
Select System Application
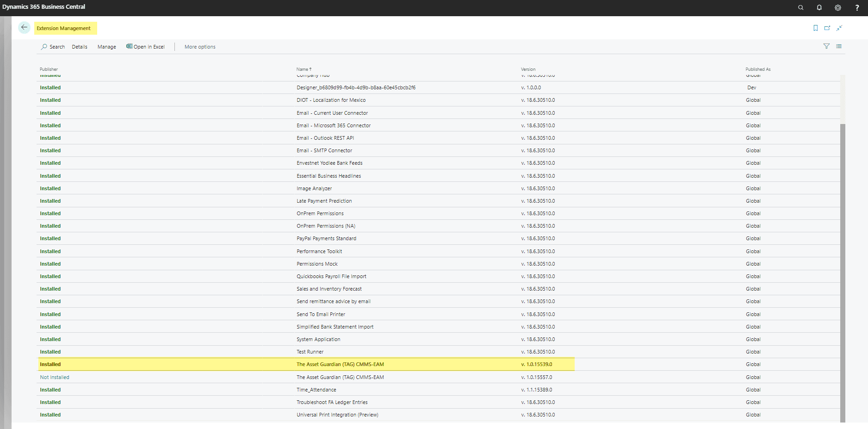pyautogui.click(x=318, y=339)
